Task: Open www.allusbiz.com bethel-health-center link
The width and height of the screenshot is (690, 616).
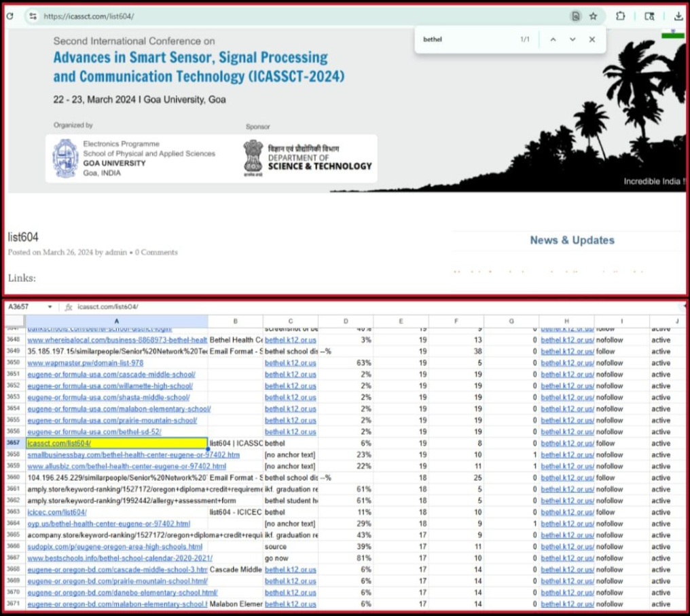Action: tap(127, 466)
